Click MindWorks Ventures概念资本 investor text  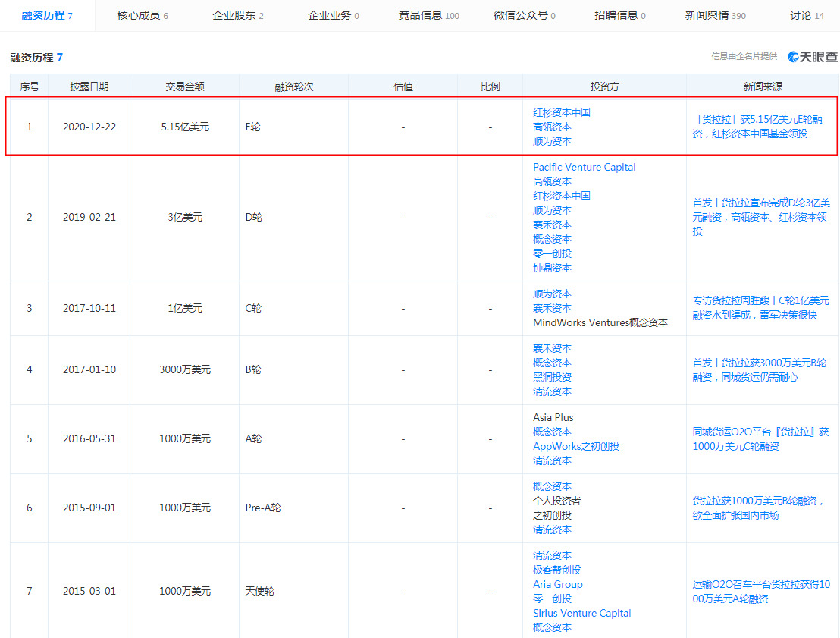tap(600, 322)
